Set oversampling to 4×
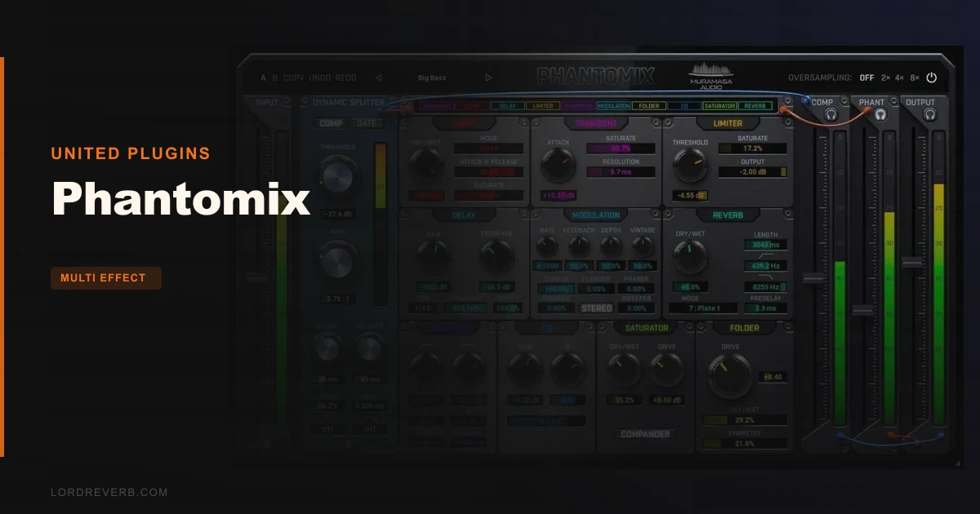The width and height of the screenshot is (980, 514). coord(900,78)
